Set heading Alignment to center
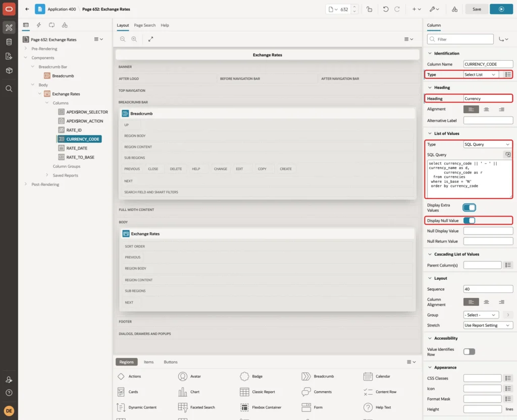 (486, 110)
